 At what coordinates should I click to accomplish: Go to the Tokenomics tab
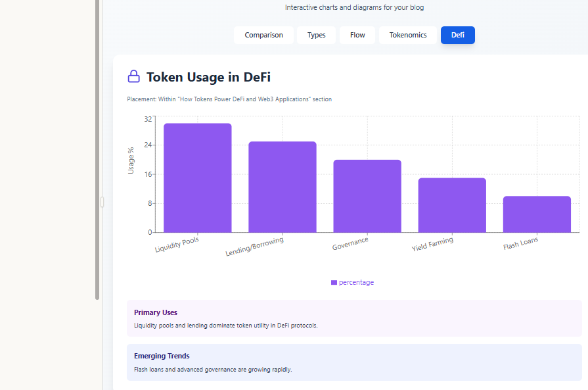click(x=407, y=36)
